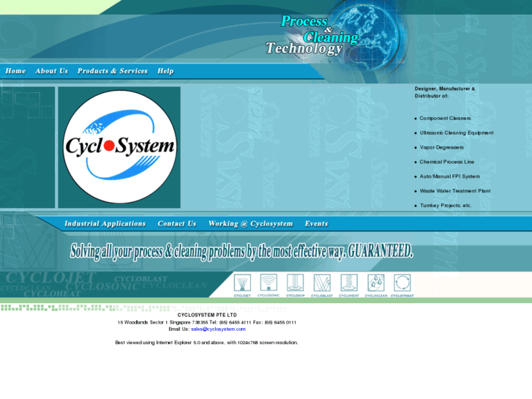This screenshot has width=532, height=399.
Task: Click 'Turnkey Projects, etc.' list item
Action: click(x=446, y=206)
